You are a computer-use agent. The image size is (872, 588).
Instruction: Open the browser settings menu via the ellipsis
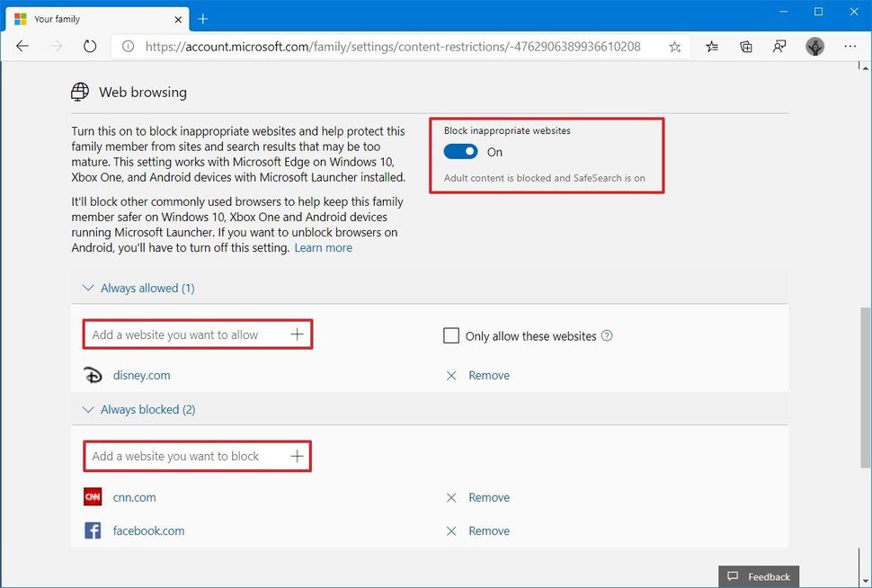[x=850, y=46]
